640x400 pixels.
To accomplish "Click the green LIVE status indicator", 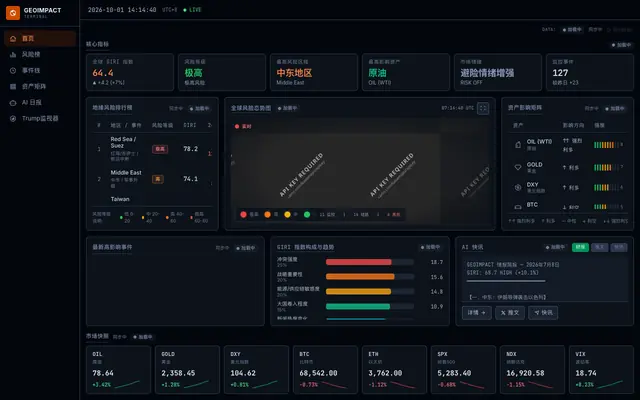I will (x=192, y=10).
